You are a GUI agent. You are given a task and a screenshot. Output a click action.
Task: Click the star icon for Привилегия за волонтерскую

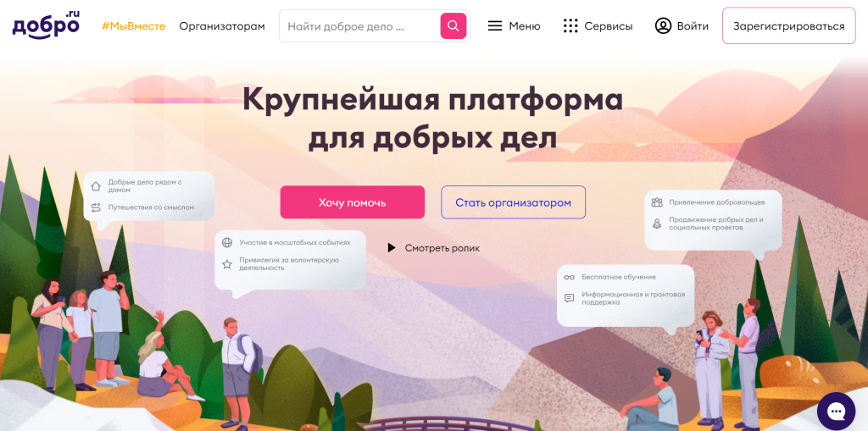click(x=227, y=264)
